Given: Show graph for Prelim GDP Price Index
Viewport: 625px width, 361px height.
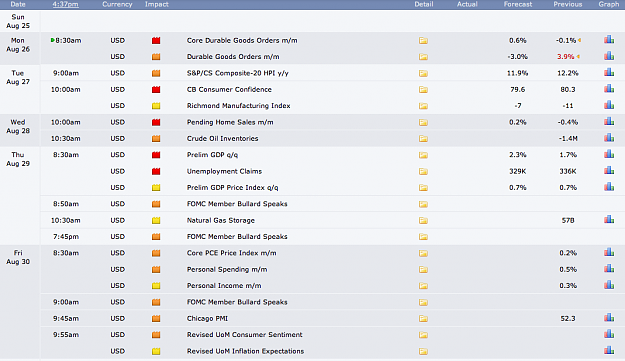Looking at the screenshot, I should click(609, 186).
